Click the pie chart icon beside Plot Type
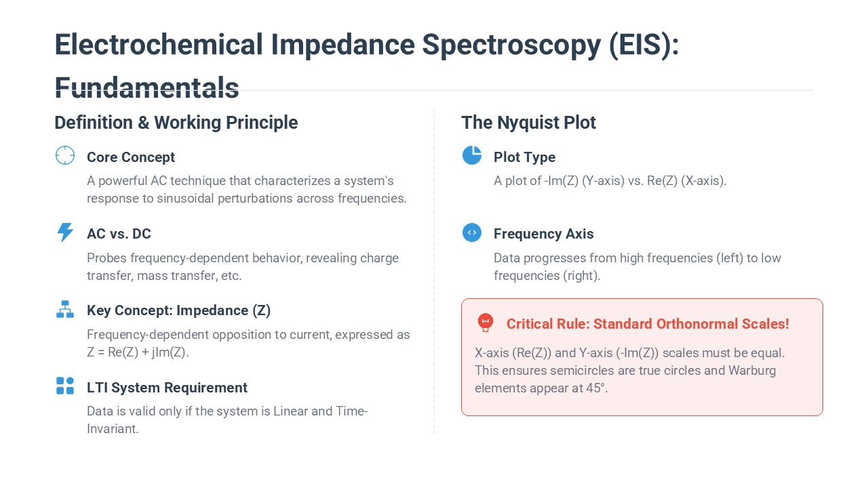This screenshot has width=868, height=488. pos(472,155)
